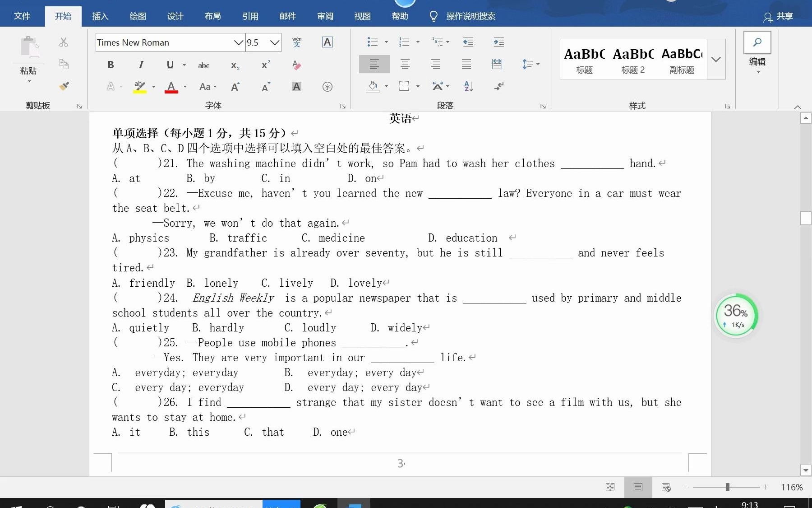Apply the 标题 style
The width and height of the screenshot is (812, 508).
[x=584, y=60]
